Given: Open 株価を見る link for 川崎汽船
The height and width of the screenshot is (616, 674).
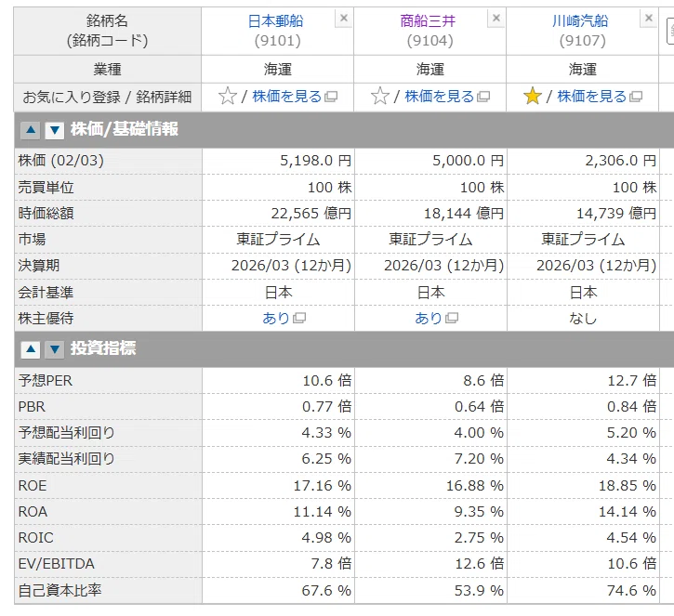Looking at the screenshot, I should point(592,97).
